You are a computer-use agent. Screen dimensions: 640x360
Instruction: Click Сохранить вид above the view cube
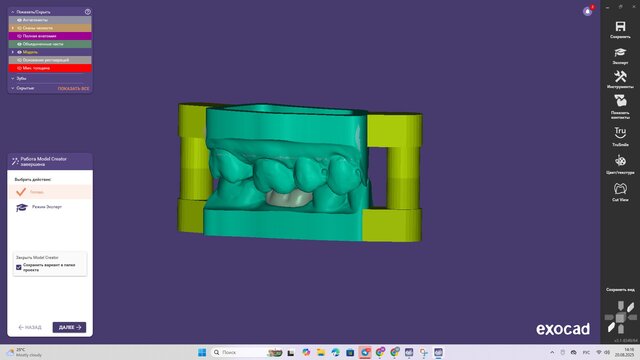coord(620,289)
